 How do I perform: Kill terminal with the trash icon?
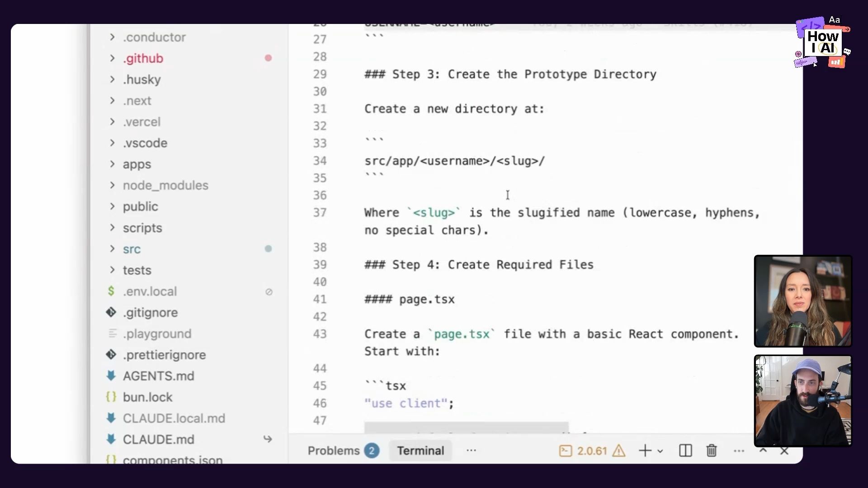click(712, 450)
